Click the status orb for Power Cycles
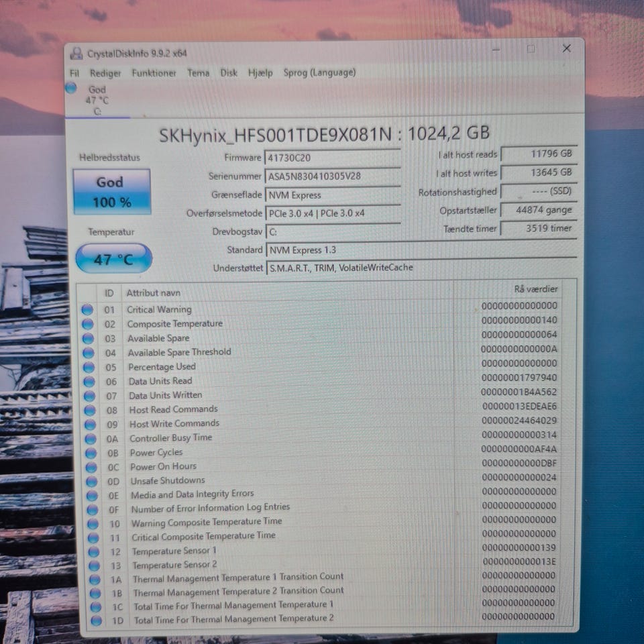The image size is (644, 644). pos(91,453)
